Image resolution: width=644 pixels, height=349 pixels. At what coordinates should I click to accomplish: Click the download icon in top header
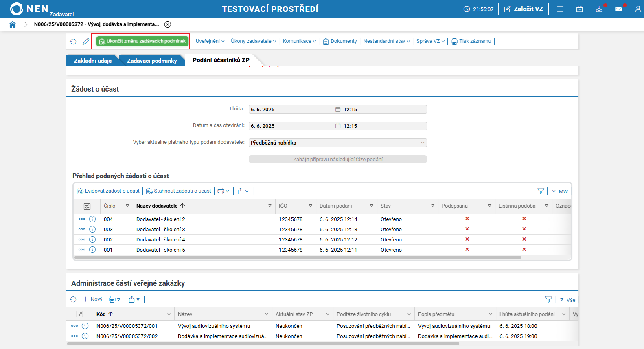coord(599,9)
